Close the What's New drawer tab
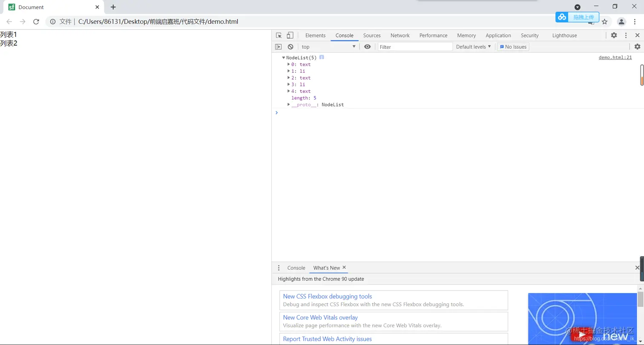Screen dimensions: 644x345 344,267
